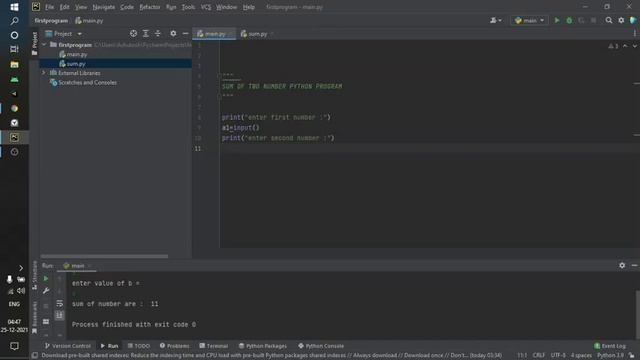Toggle the Project tool window side tab
640x360 pixels.
coord(35,43)
